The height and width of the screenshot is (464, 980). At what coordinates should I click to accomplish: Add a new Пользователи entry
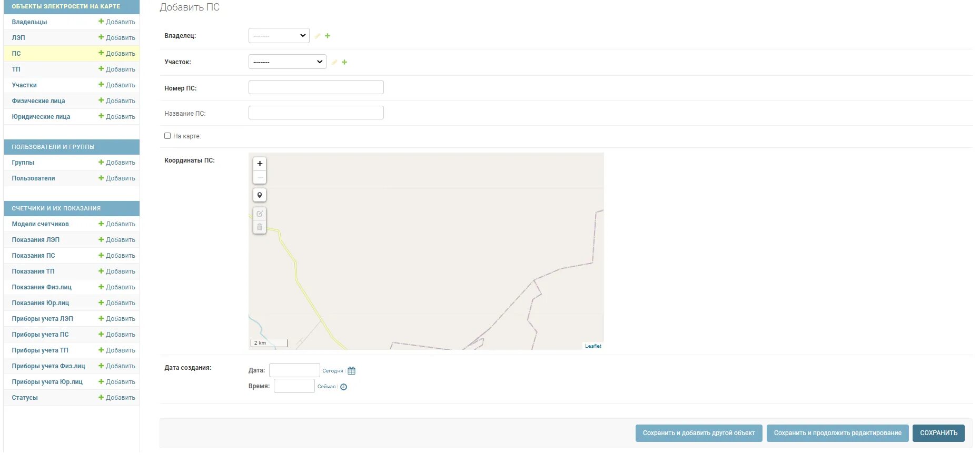117,178
